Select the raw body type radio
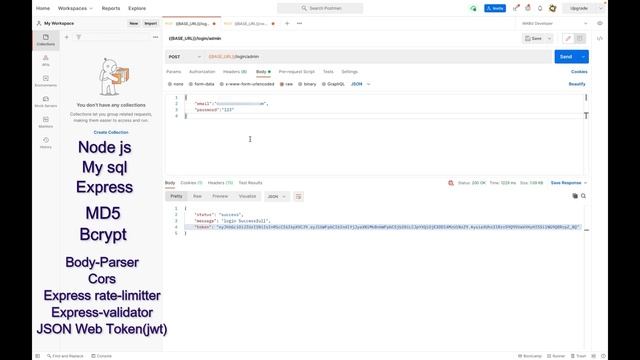 click(282, 84)
